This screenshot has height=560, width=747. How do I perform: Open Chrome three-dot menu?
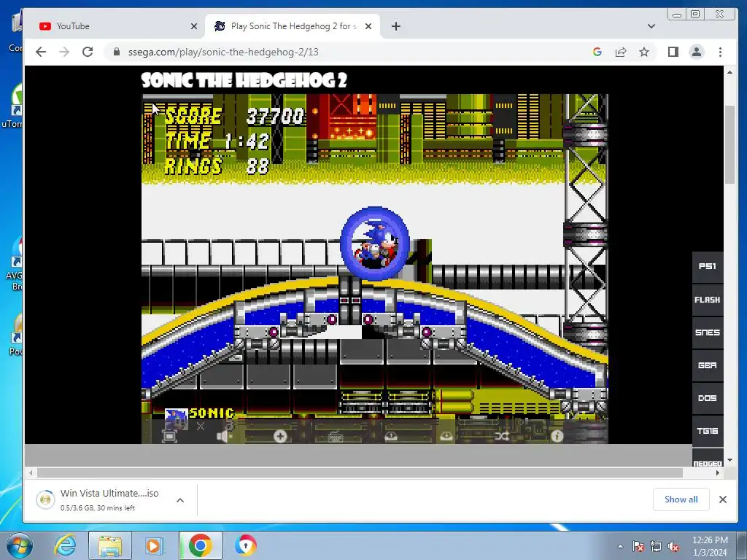pos(720,52)
